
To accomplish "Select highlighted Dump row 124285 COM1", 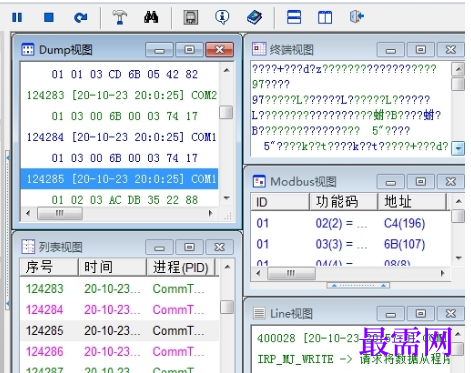I will pyautogui.click(x=119, y=179).
